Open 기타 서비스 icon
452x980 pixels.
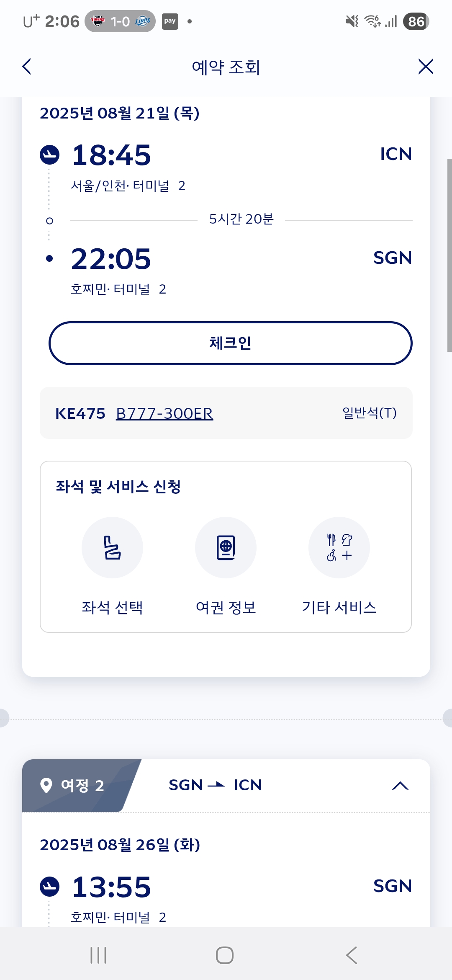(339, 547)
